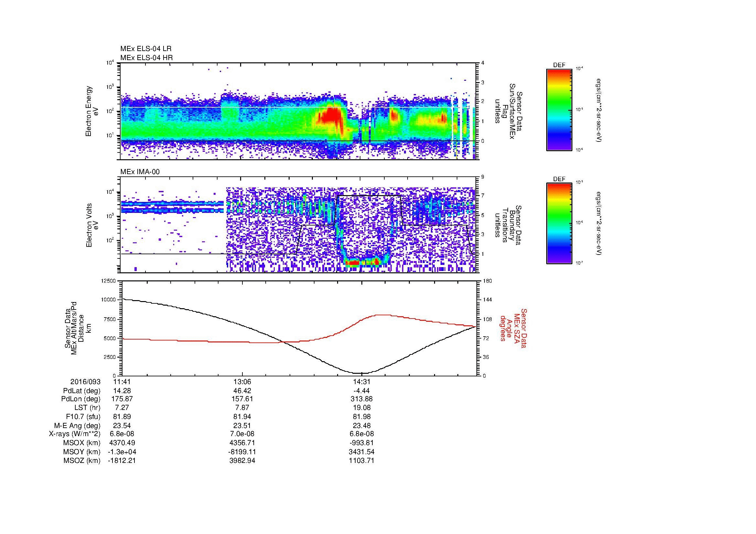This screenshot has height=534, width=756.
Task: Click the F10.7 value '81.94'
Action: click(x=242, y=417)
